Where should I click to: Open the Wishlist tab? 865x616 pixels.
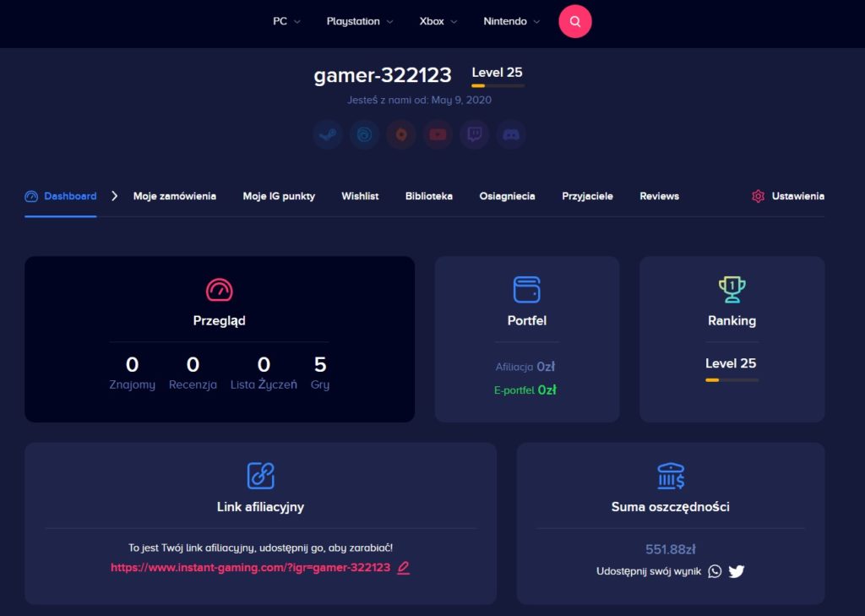[x=360, y=196]
